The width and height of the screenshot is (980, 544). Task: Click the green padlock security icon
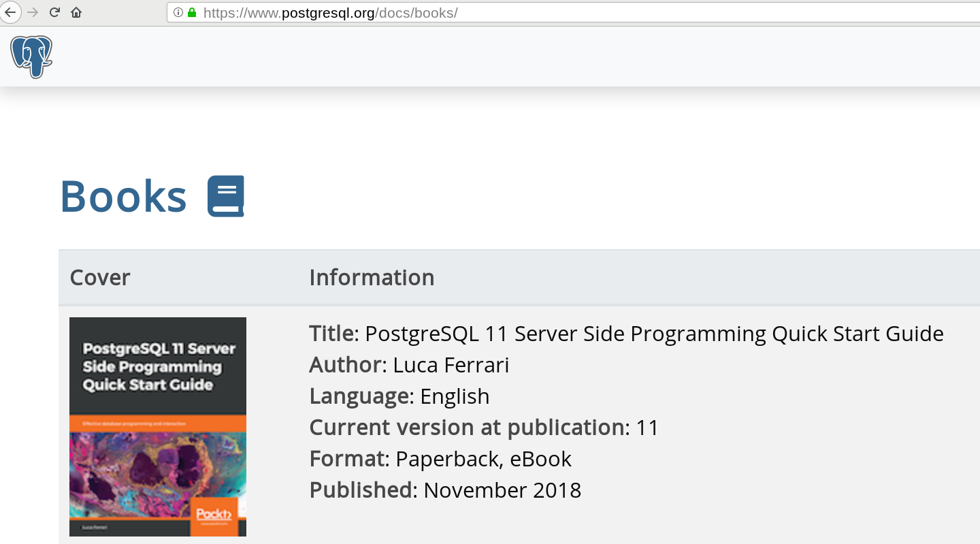(x=192, y=12)
